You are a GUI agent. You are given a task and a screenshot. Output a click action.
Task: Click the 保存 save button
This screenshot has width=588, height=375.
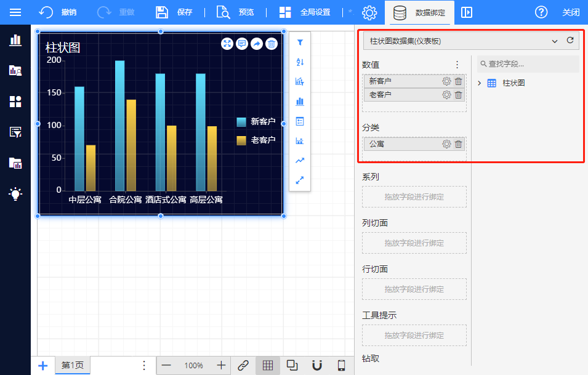coord(174,12)
